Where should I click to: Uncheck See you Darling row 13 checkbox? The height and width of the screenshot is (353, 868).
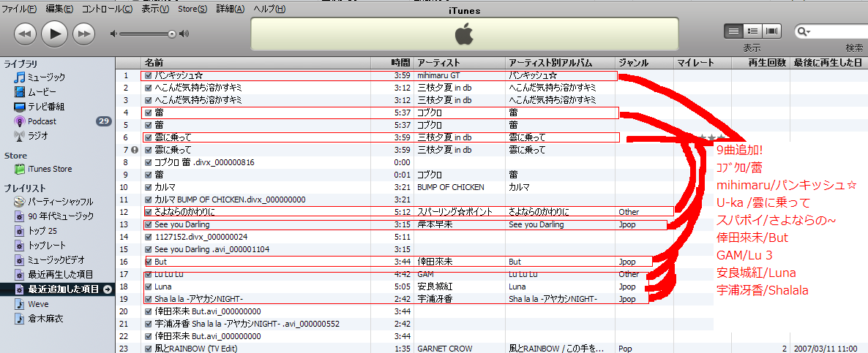point(148,224)
